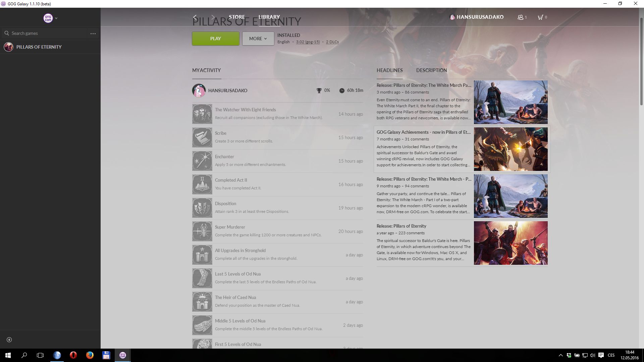Click the Enchanter achievement icon
Screen dimensions: 644x362
tap(202, 161)
